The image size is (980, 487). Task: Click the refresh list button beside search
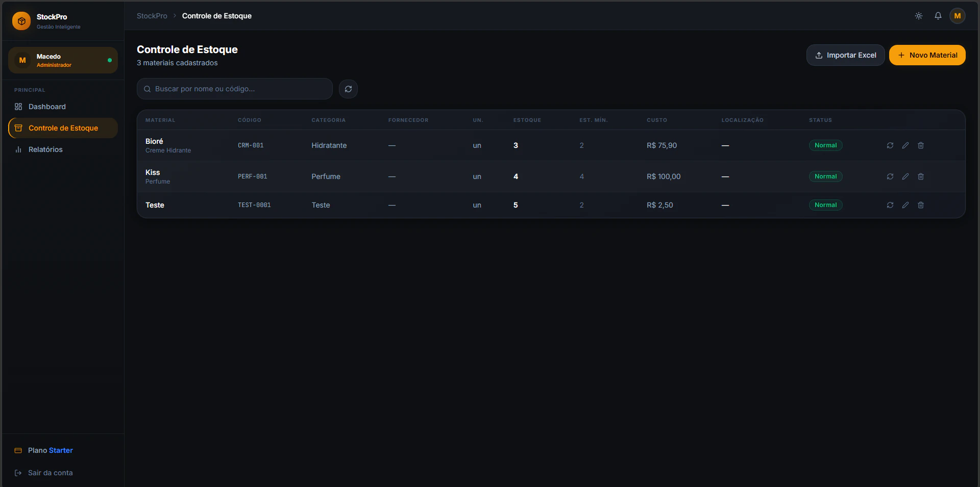point(348,89)
